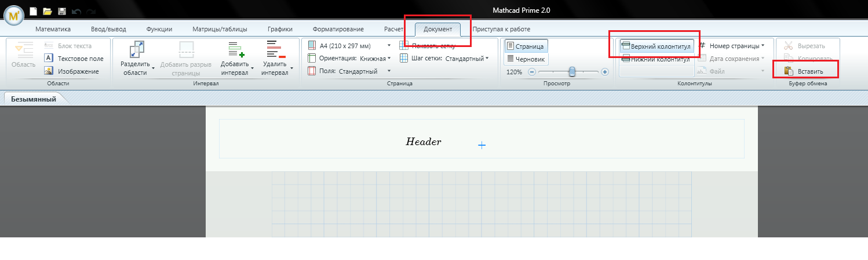Viewport: 868px width, 260px height.
Task: Open the A4 page size dropdown
Action: pos(389,45)
